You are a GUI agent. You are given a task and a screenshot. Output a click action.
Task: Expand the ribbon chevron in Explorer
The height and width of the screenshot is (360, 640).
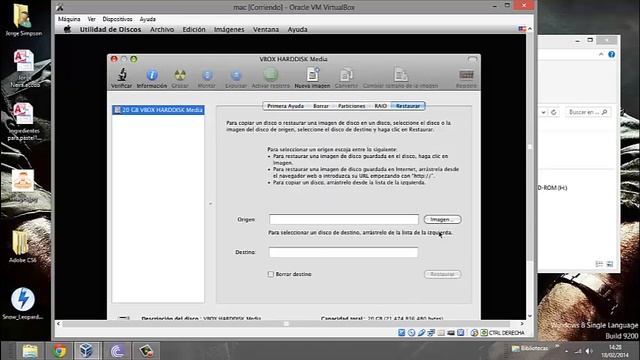(601, 54)
